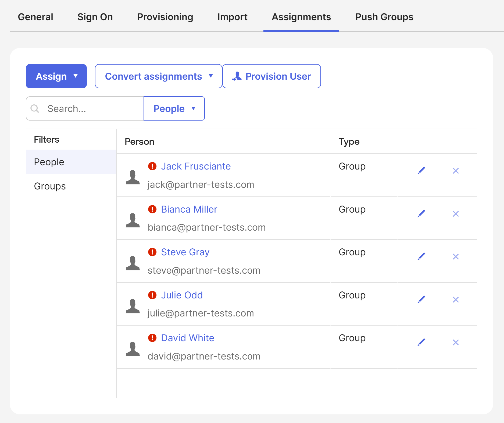Click the avatar icon for Jack Frusciante

click(x=133, y=177)
